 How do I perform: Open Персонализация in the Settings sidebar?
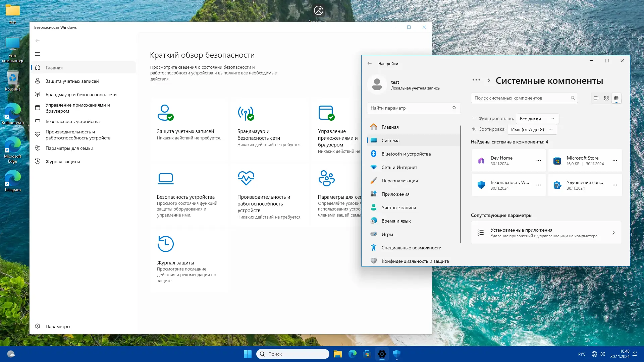399,181
